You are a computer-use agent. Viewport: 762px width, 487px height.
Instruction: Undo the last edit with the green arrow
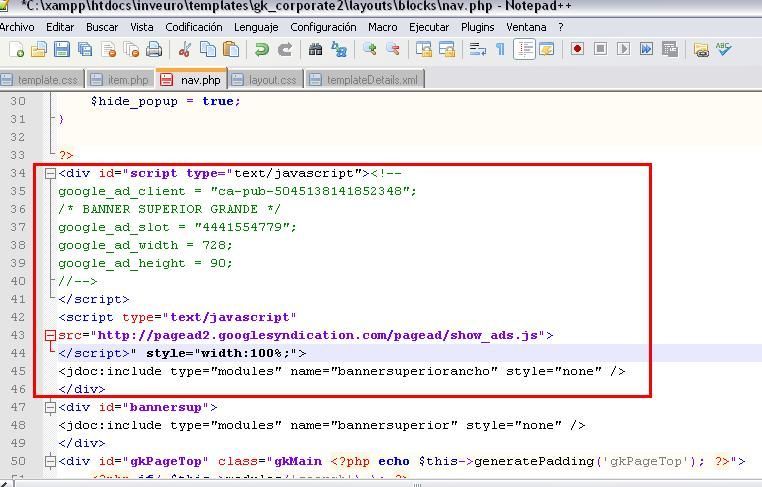(261, 50)
